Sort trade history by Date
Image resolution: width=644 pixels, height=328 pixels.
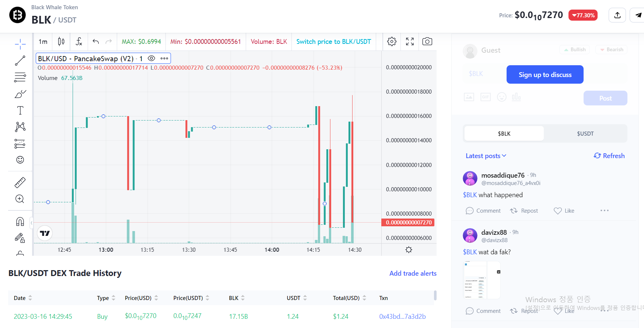[23, 298]
